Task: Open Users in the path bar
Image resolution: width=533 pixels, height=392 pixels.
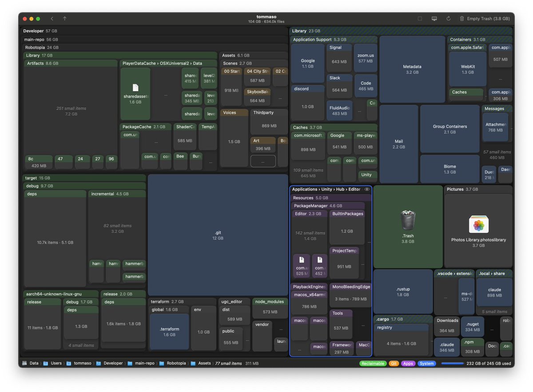Action: click(56, 363)
